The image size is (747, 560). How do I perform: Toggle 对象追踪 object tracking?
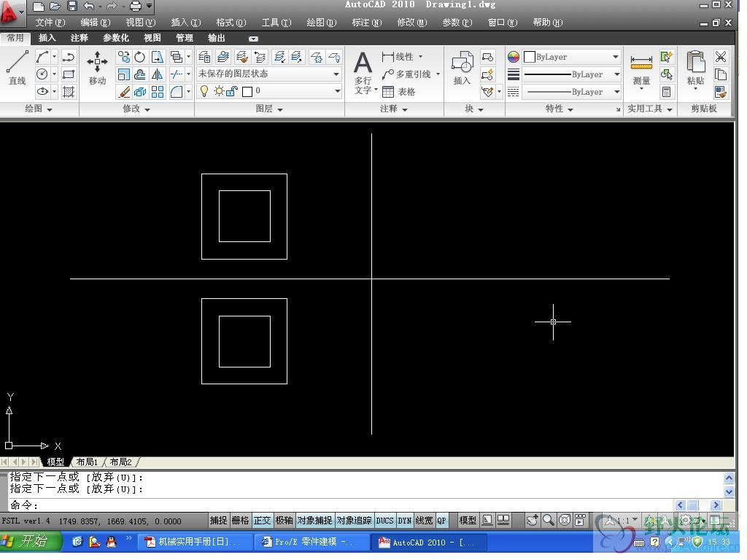pyautogui.click(x=354, y=521)
